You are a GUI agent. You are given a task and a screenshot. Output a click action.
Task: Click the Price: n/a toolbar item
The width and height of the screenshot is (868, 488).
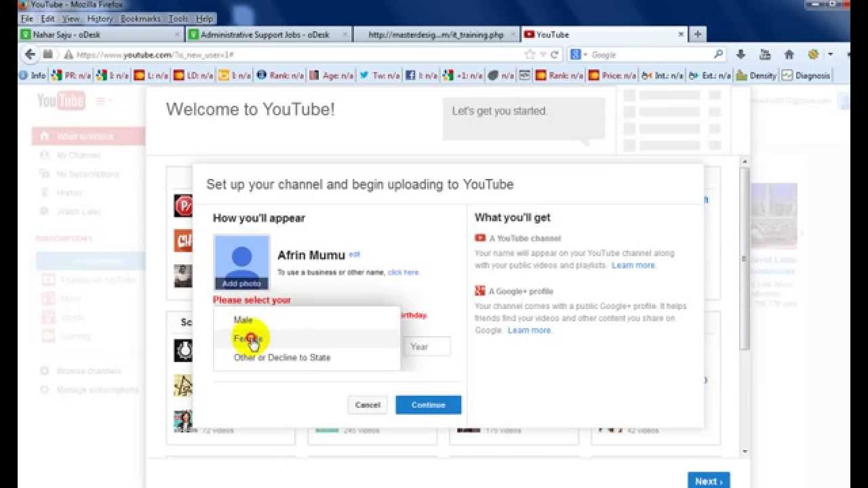(x=612, y=76)
